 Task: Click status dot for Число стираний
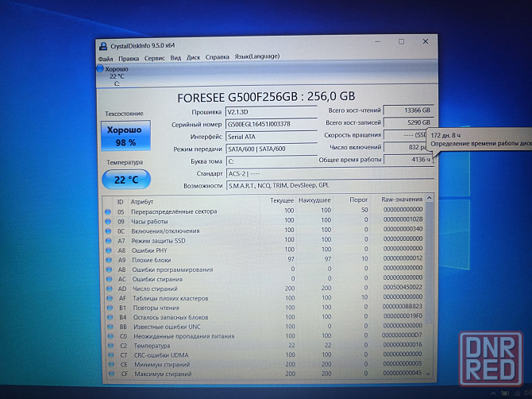pyautogui.click(x=110, y=289)
